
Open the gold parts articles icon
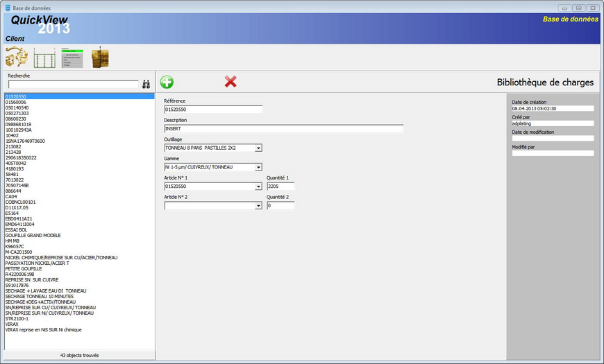click(16, 57)
